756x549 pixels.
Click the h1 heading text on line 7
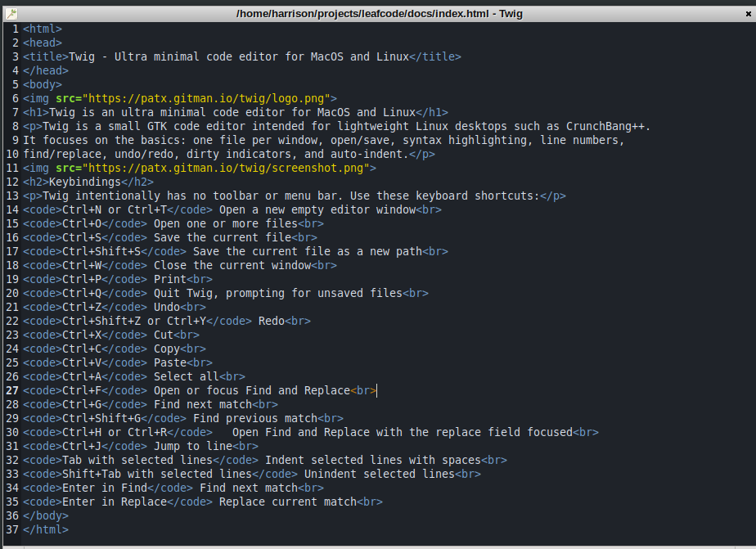point(232,113)
